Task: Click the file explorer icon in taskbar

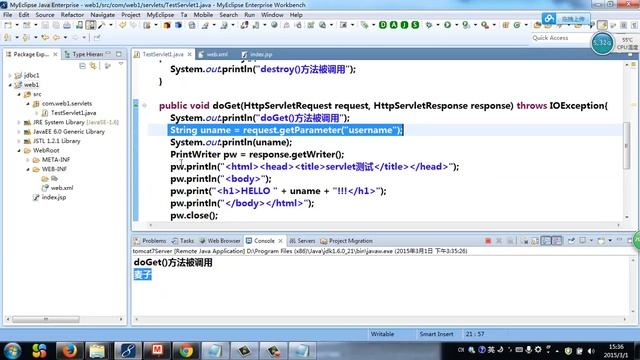Action: (97, 350)
